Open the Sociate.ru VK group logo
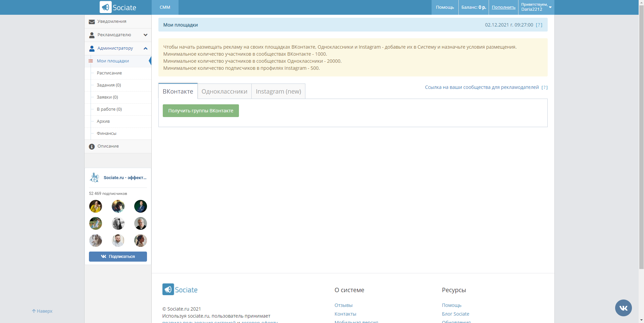Viewport: 644px width, 323px height. (x=95, y=177)
